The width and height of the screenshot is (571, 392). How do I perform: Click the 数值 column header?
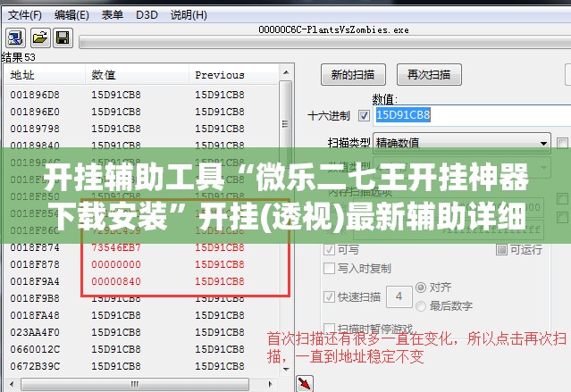(137, 75)
